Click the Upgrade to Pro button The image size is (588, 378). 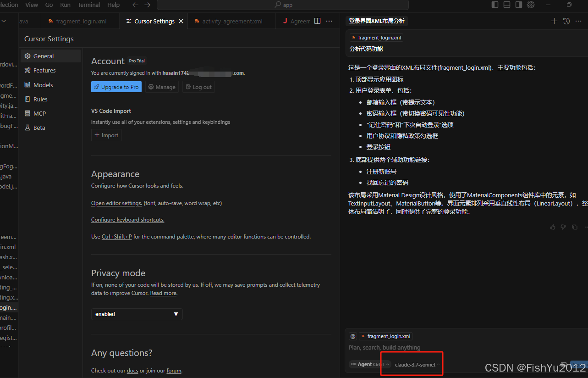pos(116,87)
